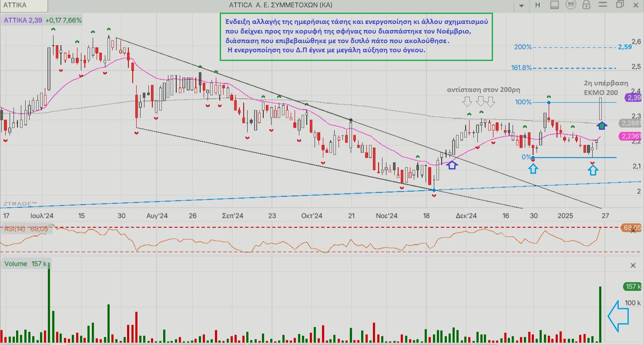Click the Fibonacci anchor point at the 100% line
Viewport: 644px width, 345px height.
point(549,102)
